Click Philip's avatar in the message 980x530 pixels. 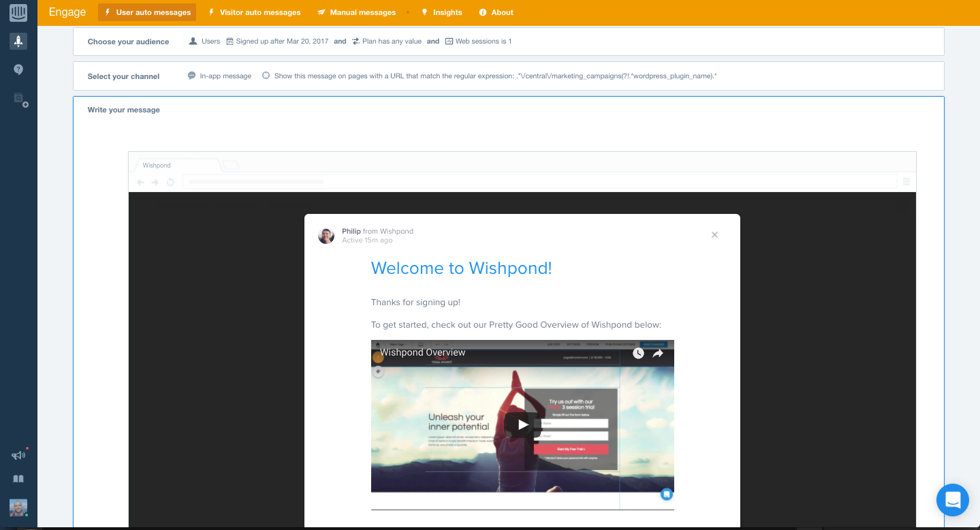tap(326, 236)
